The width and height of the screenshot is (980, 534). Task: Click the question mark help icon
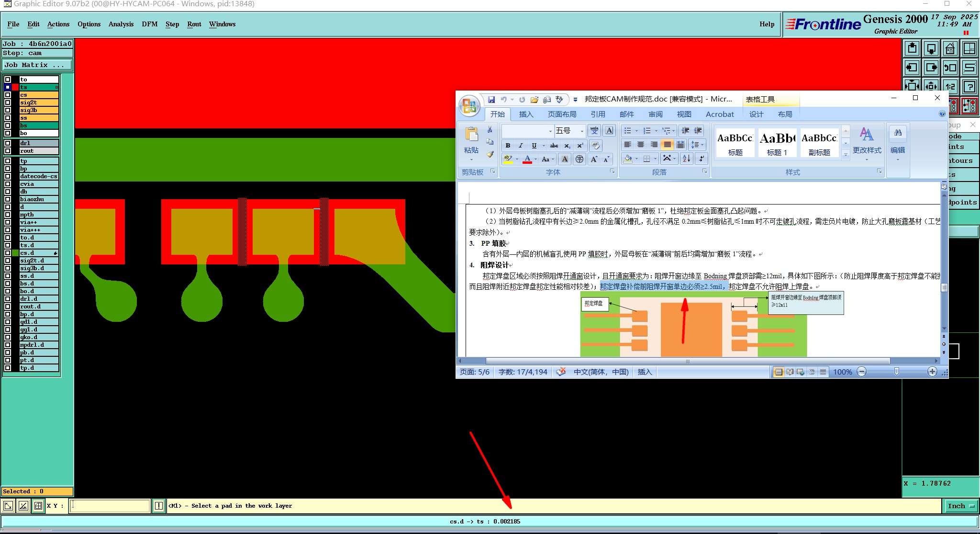click(x=969, y=87)
